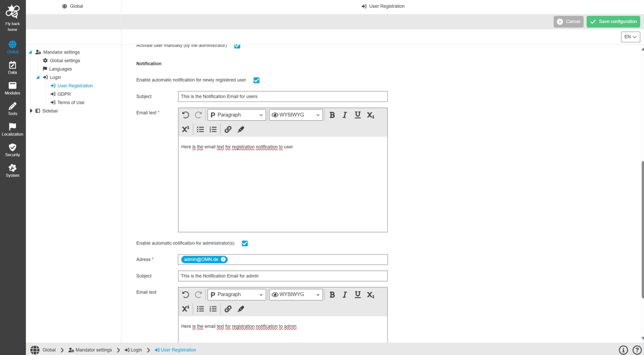Screen dimensions: 644x355
Task: Open the Localization section in sidebar
Action: click(x=13, y=130)
